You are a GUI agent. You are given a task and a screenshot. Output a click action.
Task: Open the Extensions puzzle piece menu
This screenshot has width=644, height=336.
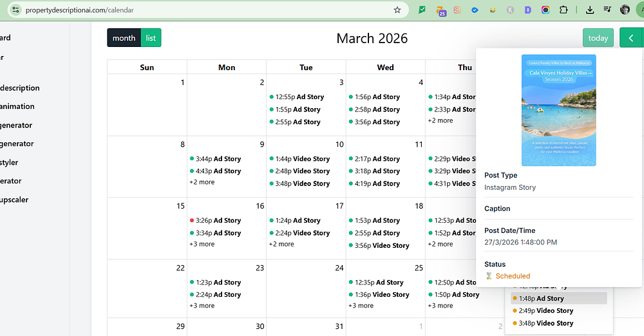click(563, 10)
